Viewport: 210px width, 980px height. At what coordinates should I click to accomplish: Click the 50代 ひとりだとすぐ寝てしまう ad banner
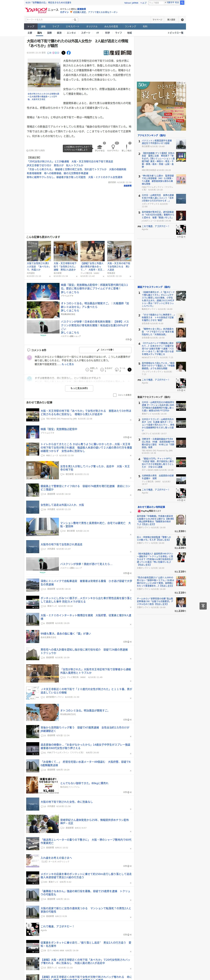click(162, 106)
